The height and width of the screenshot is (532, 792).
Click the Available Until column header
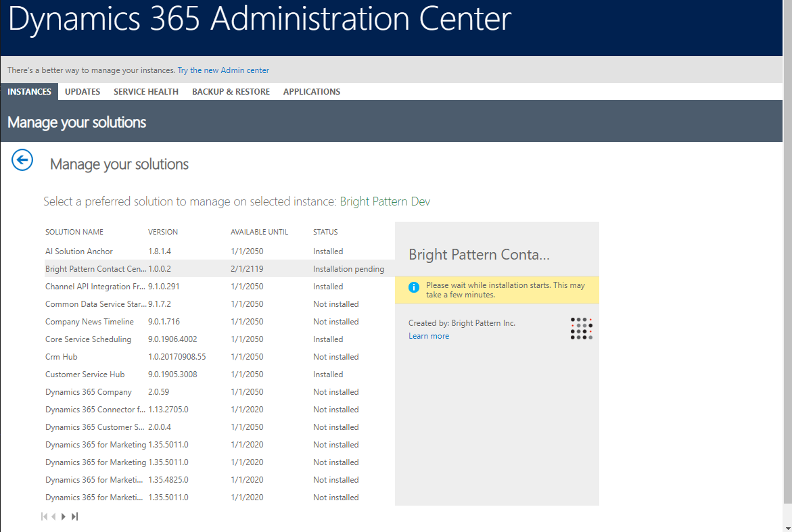[x=259, y=232]
